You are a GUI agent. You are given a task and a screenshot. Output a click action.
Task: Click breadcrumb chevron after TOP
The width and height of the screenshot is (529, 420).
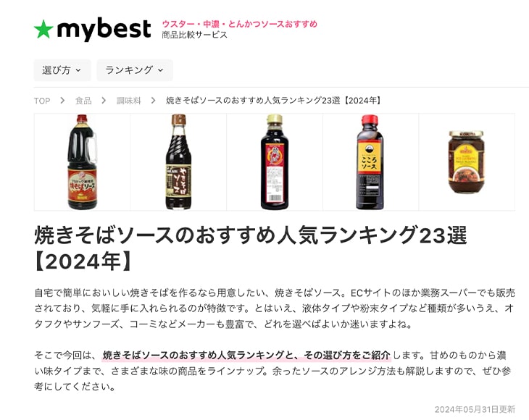[62, 101]
